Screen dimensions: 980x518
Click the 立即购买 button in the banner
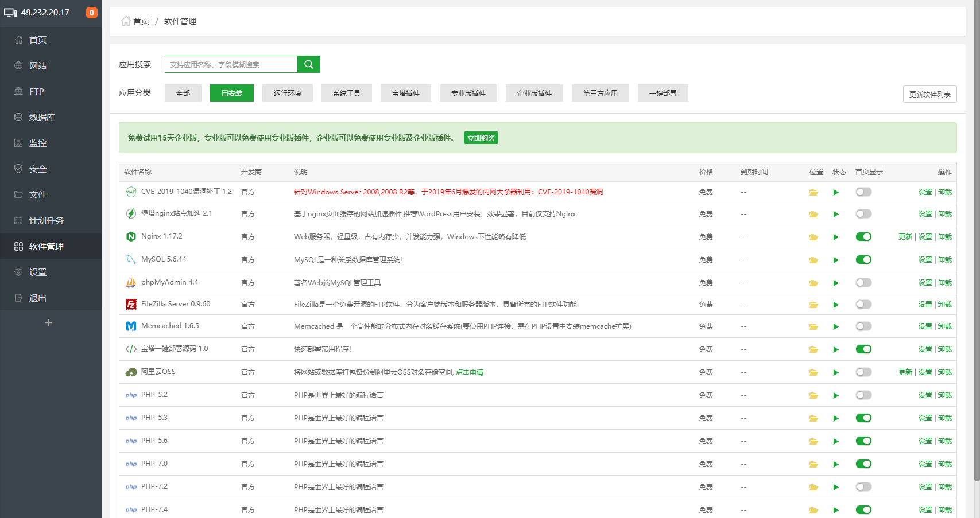click(x=481, y=138)
